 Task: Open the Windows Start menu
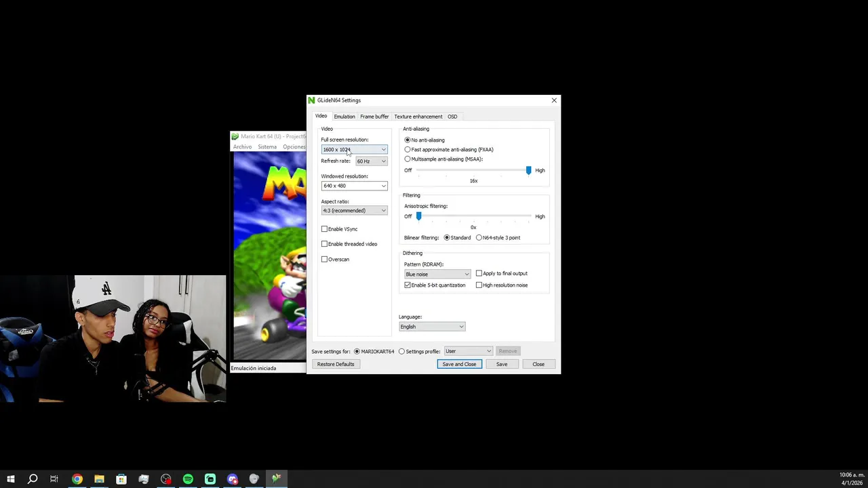(x=10, y=479)
